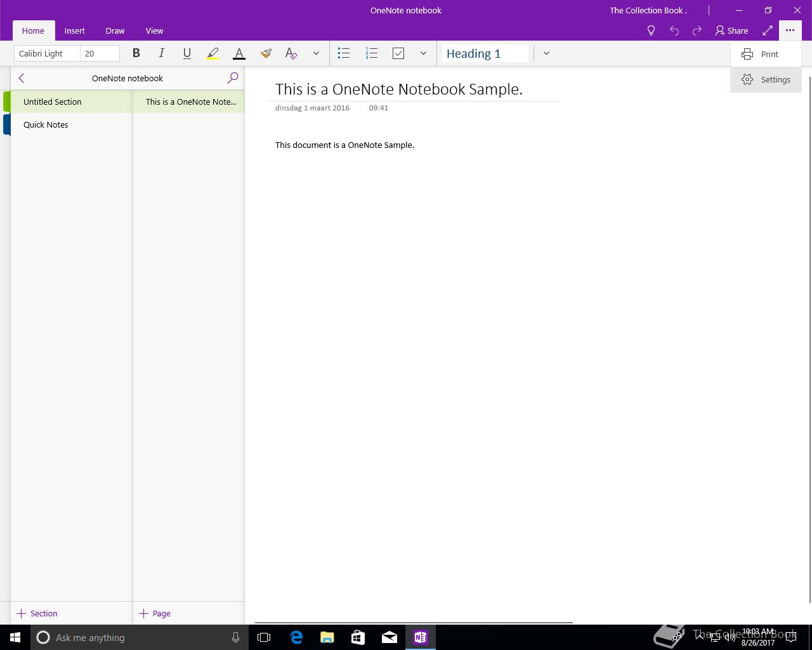812x650 pixels.
Task: Click the date 'dinsdag 1 maart 2016'
Action: tap(312, 108)
